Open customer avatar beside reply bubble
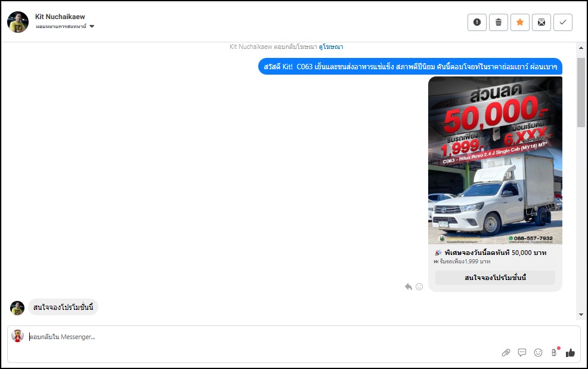This screenshot has width=588, height=369. pyautogui.click(x=17, y=308)
